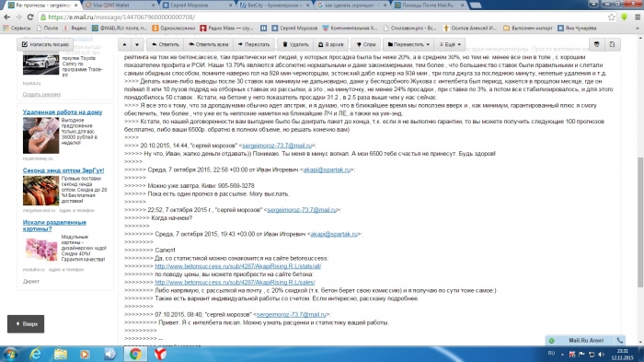The height and width of the screenshot is (362, 644).
Task: Go to next message with down arrow
Action: click(137, 44)
